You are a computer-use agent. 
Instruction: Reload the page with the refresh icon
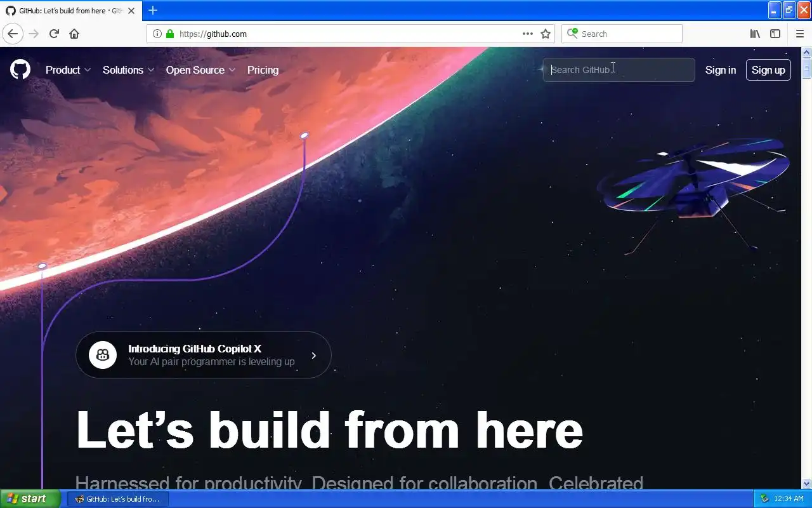(54, 34)
